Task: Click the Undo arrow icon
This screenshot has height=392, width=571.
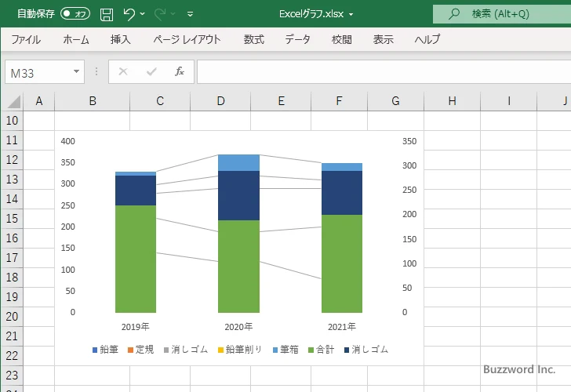Action: (129, 14)
